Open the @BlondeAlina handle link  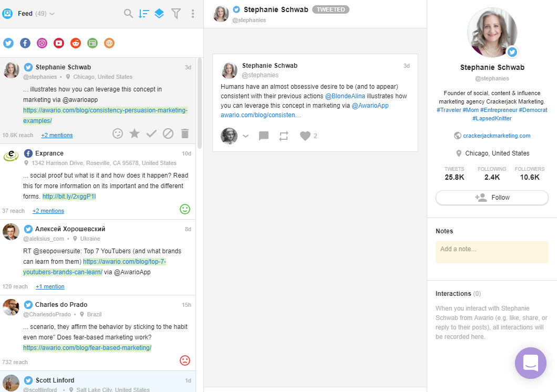tap(345, 96)
